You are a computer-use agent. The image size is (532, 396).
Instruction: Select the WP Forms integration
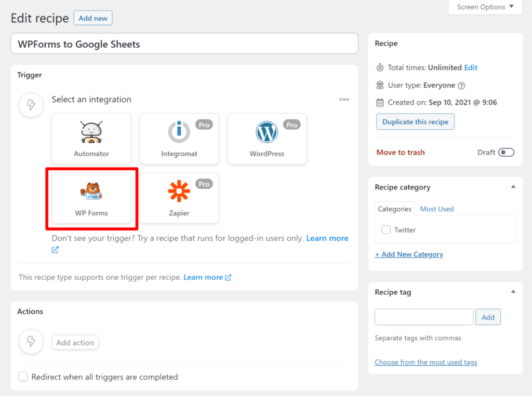[91, 198]
